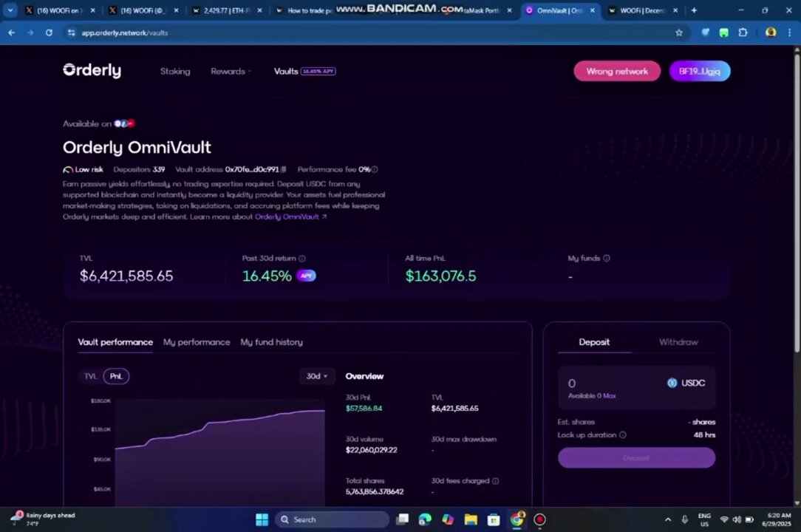801x532 pixels.
Task: Open Microsoft Store from taskbar
Action: point(494,519)
